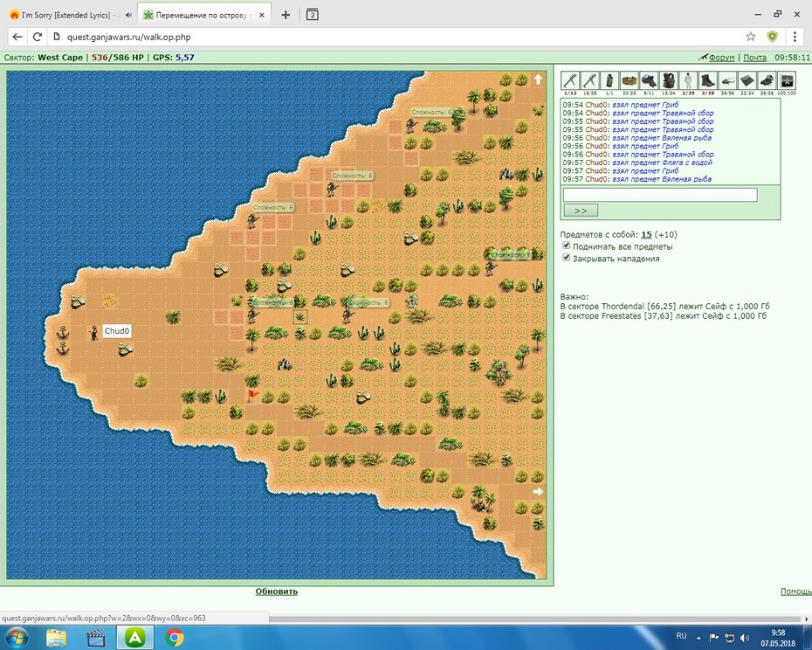Screen dimensions: 812x650
Task: Open the tab counter showing 2
Action: (x=312, y=15)
